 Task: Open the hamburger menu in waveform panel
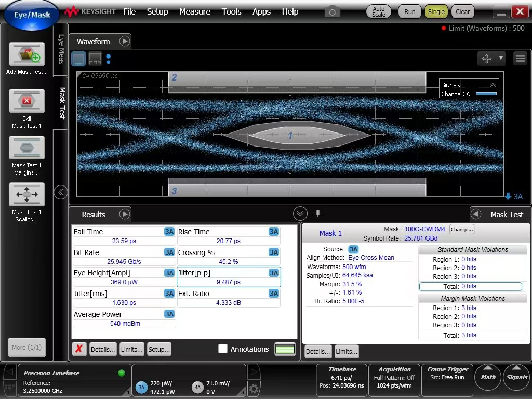click(520, 59)
